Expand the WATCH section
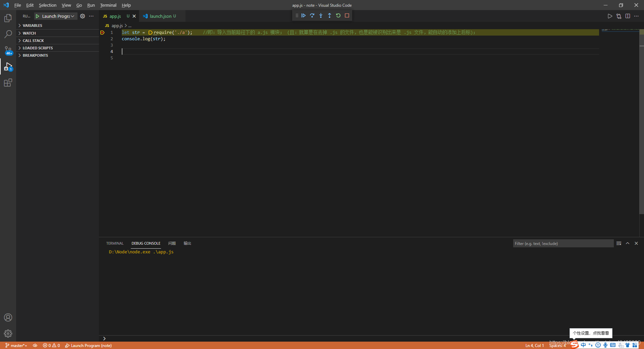 pyautogui.click(x=57, y=33)
